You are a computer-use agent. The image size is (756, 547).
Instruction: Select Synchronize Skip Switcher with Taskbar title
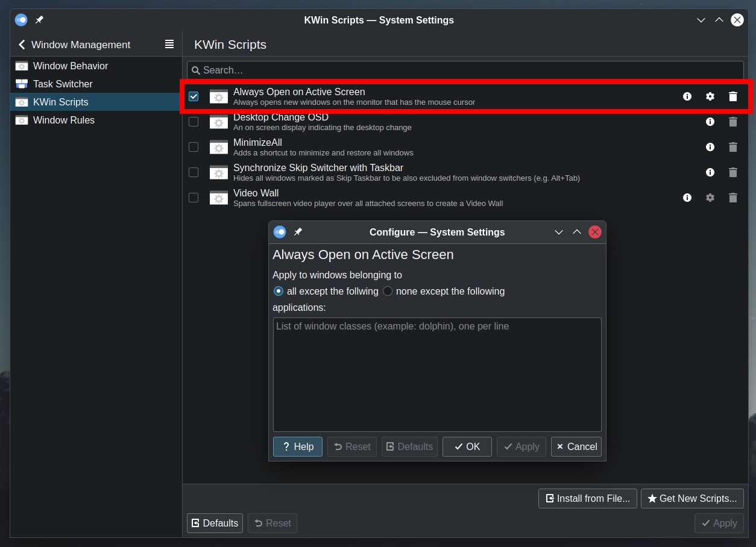click(x=318, y=167)
